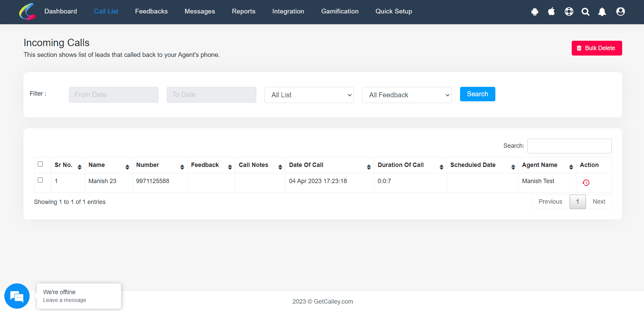Click the From Date field
The height and width of the screenshot is (311, 644).
coord(114,95)
